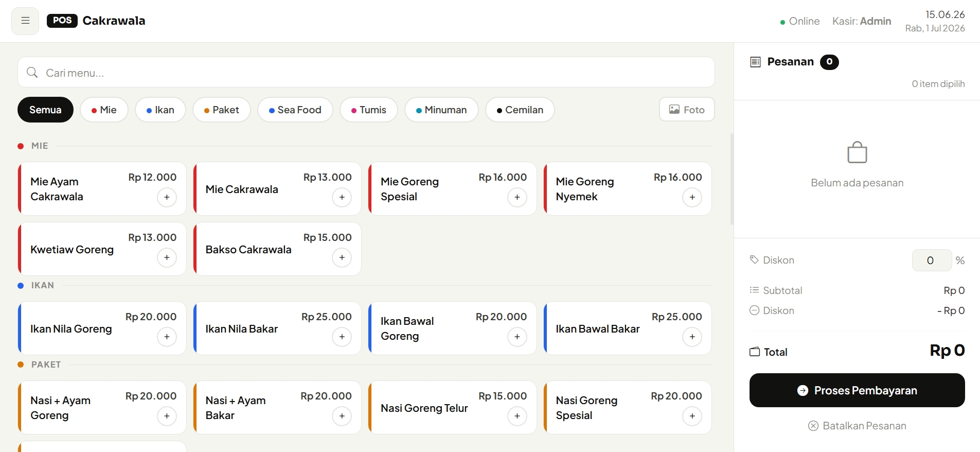Click the Pesanan count badge

pos(829,62)
